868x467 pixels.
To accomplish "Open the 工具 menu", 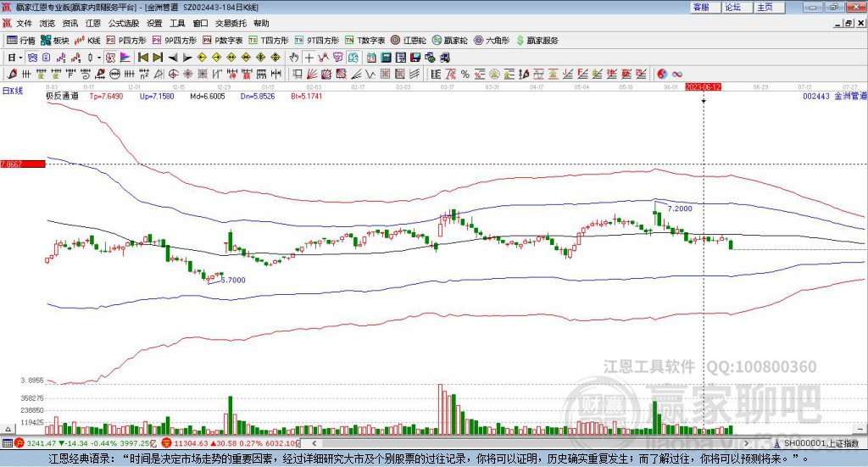I will coord(177,23).
